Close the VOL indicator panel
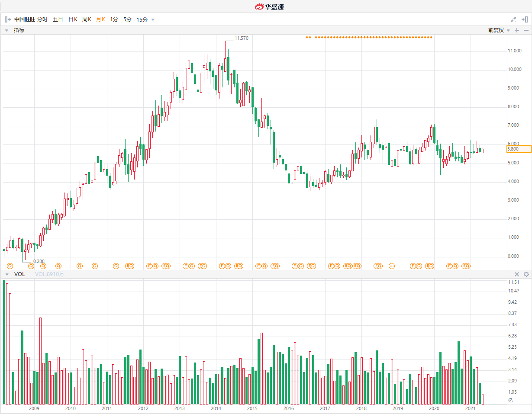Screen dimensions: 532x414 [x=516, y=274]
